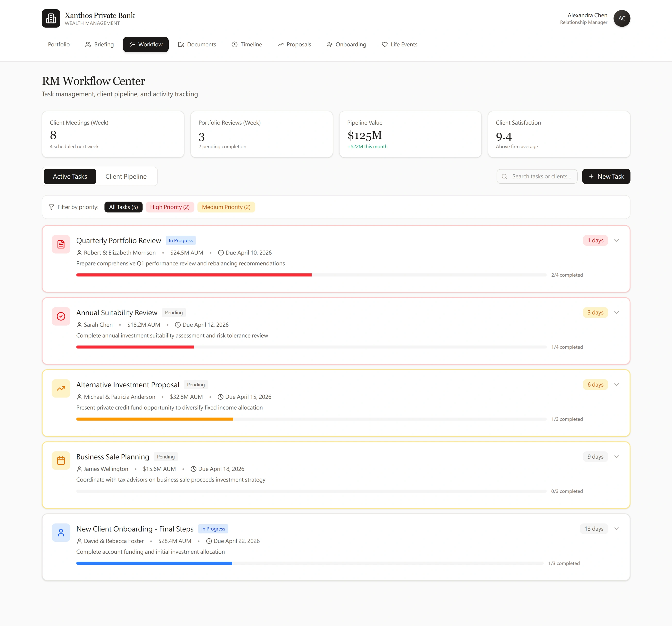Switch to the Life Events tab
672x626 pixels.
click(x=399, y=44)
